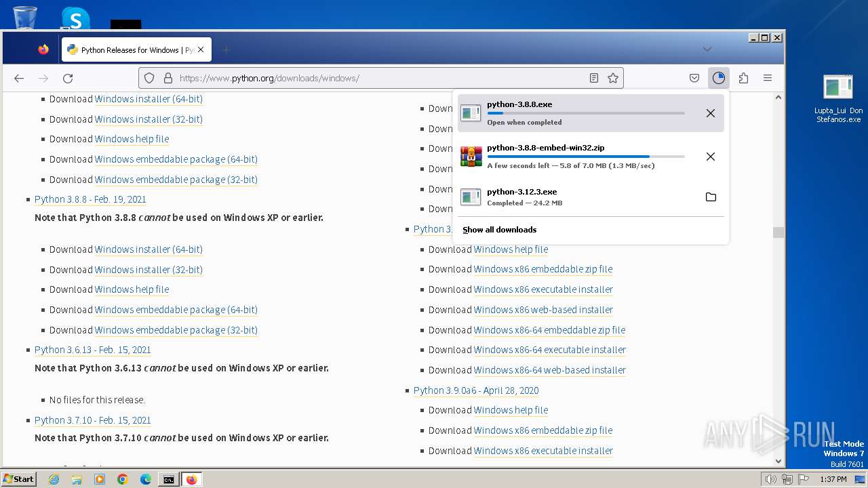The image size is (868, 488).
Task: Open Python 3.6.13 - Feb. 15, 2021 link
Action: [93, 350]
